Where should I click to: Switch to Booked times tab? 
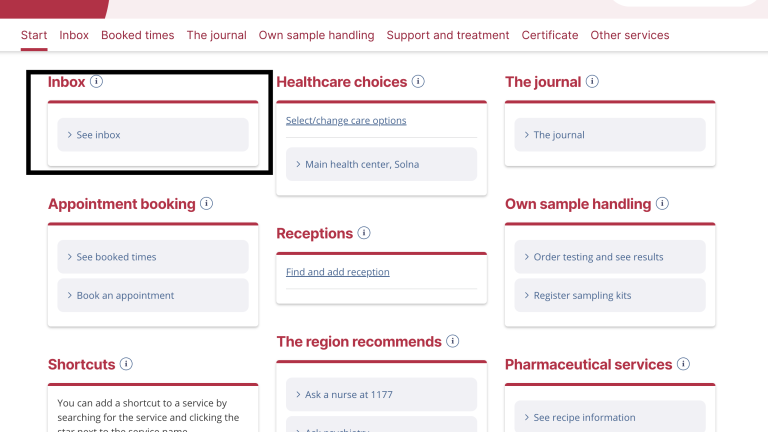click(138, 35)
